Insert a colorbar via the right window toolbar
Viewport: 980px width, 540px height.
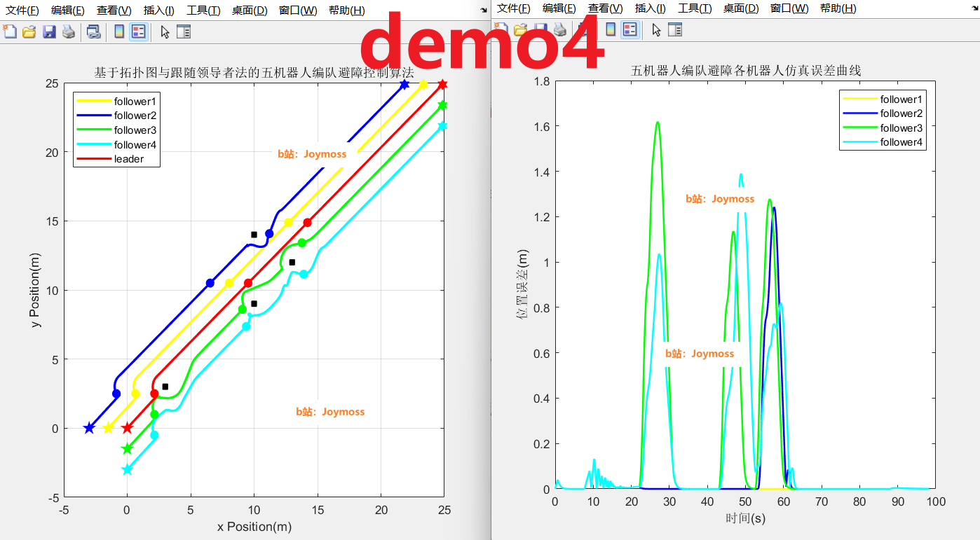pos(611,29)
